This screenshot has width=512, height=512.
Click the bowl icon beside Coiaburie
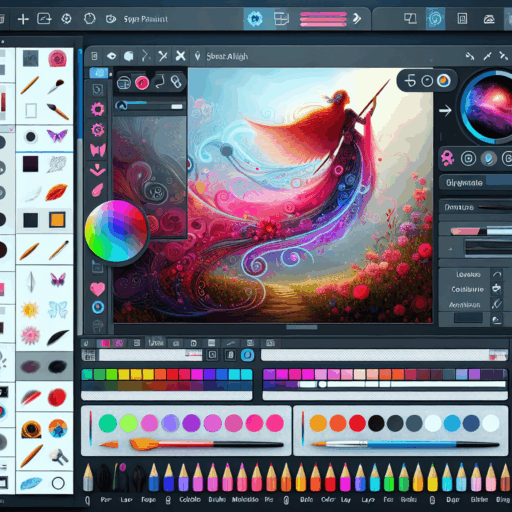[x=497, y=288]
